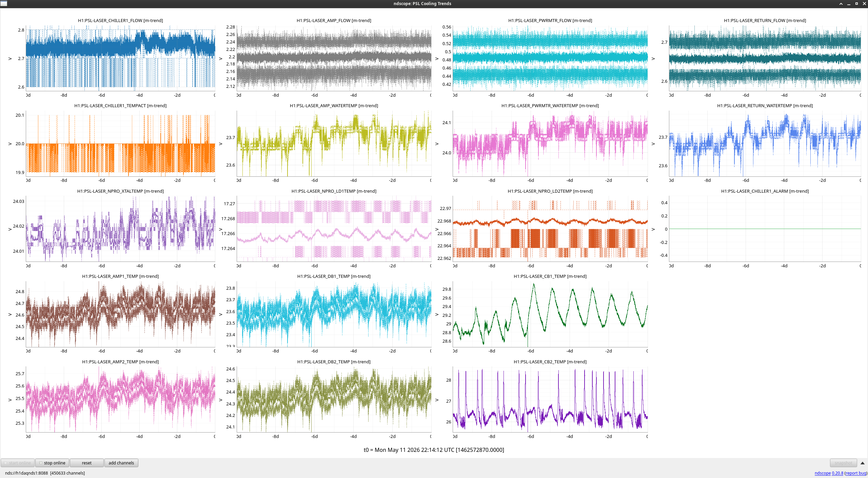
Task: Click the stop online button
Action: [52, 463]
